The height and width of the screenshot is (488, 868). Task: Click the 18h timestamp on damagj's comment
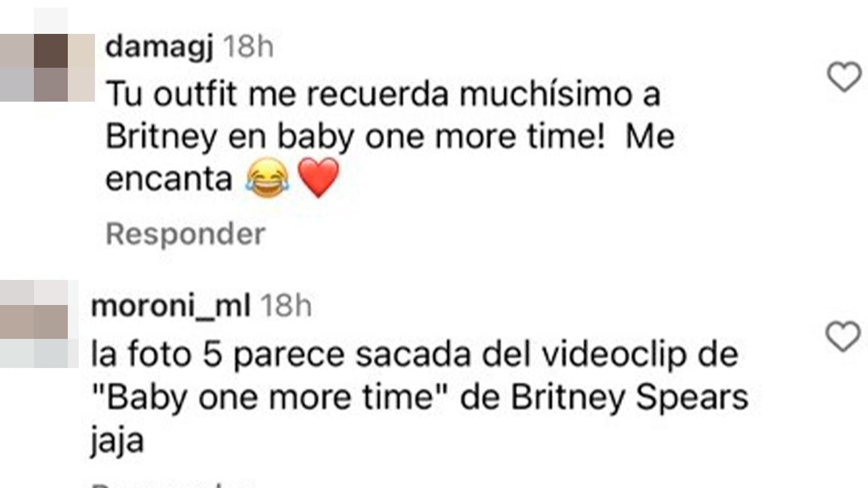(251, 45)
